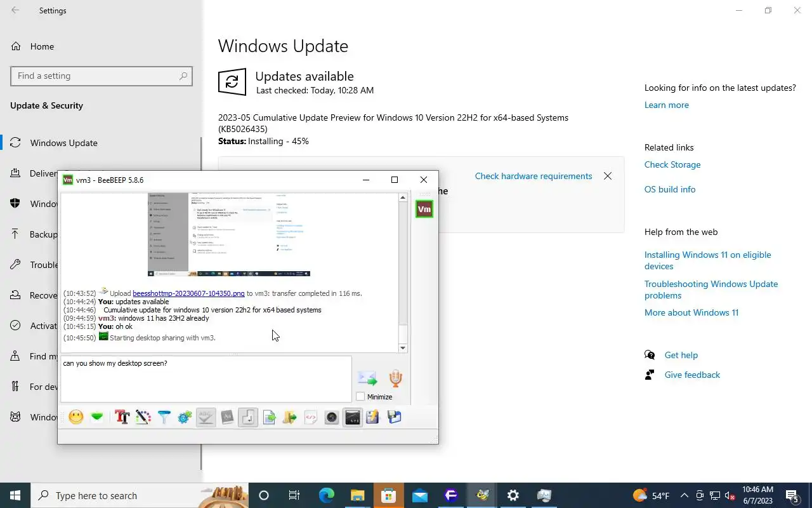This screenshot has height=508, width=812.
Task: Open the notification center with 5 badge
Action: tap(792, 495)
